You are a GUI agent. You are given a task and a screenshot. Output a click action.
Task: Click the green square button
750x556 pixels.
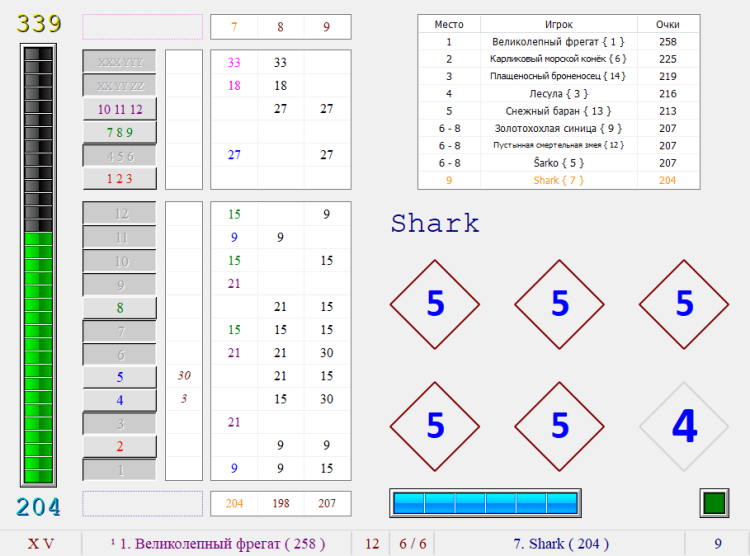coord(714,503)
